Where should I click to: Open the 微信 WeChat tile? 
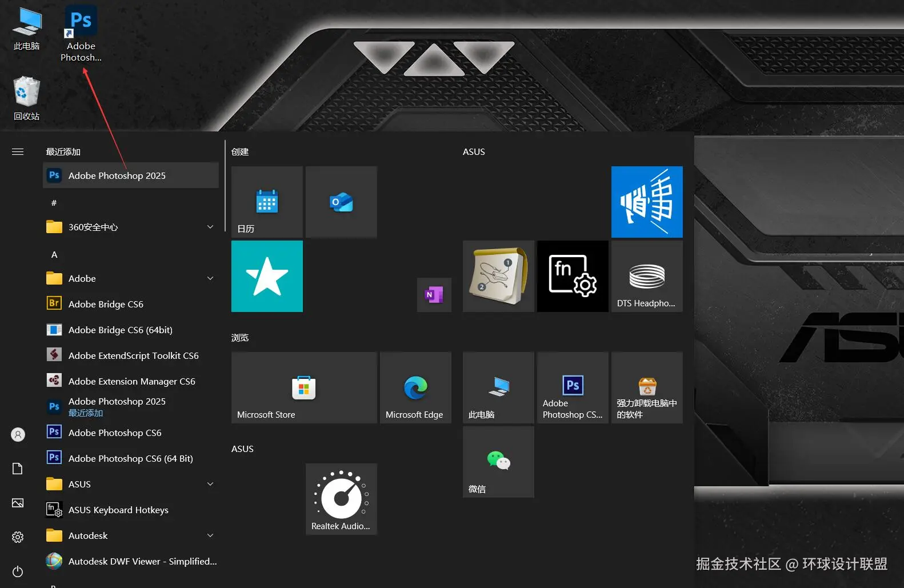[498, 462]
